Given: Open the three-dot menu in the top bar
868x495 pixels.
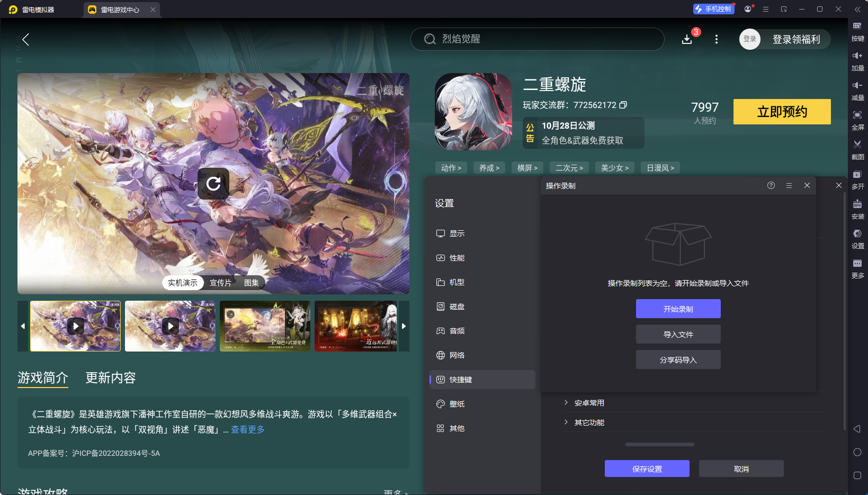Looking at the screenshot, I should pyautogui.click(x=716, y=39).
